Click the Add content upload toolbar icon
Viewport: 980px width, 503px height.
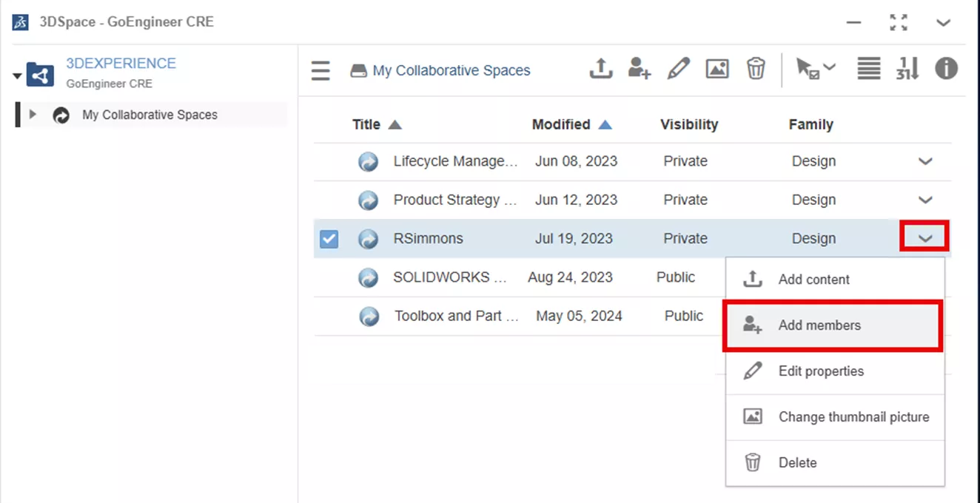pyautogui.click(x=601, y=69)
